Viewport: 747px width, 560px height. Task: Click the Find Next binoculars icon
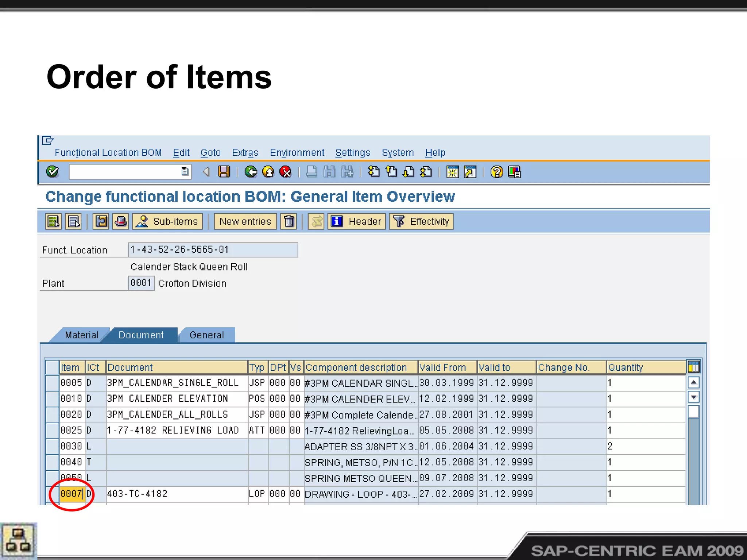click(347, 171)
